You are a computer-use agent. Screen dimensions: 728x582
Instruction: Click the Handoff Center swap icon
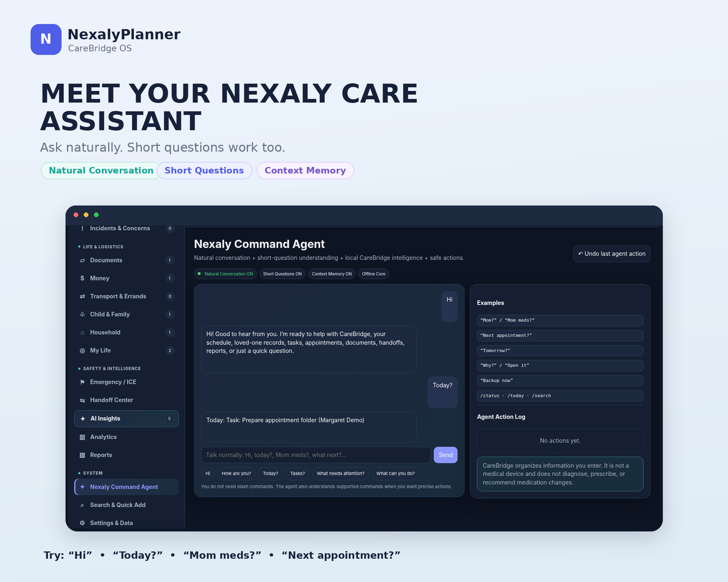coord(82,400)
